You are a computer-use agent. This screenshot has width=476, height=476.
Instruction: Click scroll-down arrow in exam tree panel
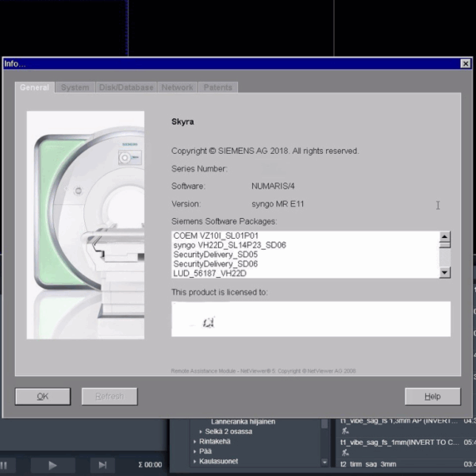click(324, 462)
